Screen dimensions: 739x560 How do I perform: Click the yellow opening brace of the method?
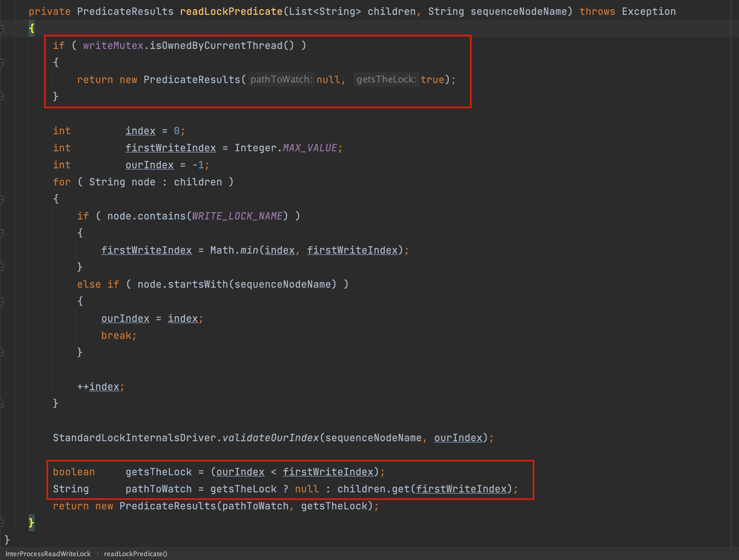[x=31, y=28]
